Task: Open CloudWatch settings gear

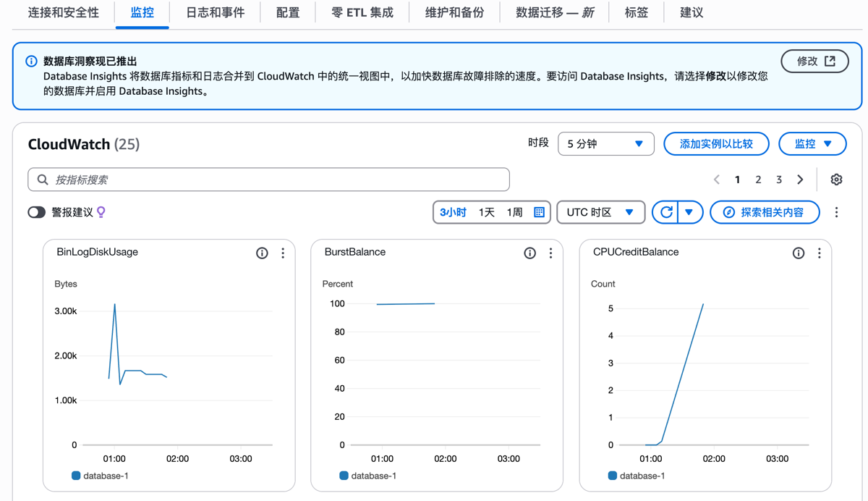Action: click(836, 180)
